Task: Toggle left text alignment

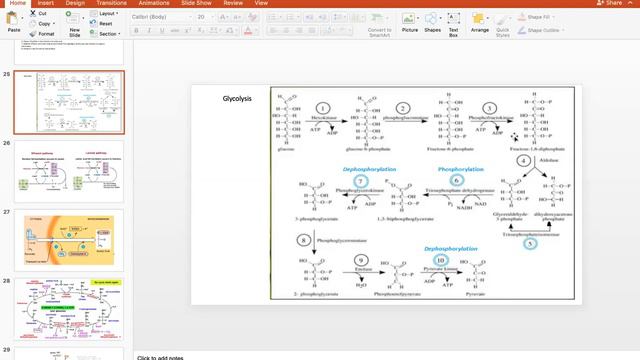Action: 273,31
